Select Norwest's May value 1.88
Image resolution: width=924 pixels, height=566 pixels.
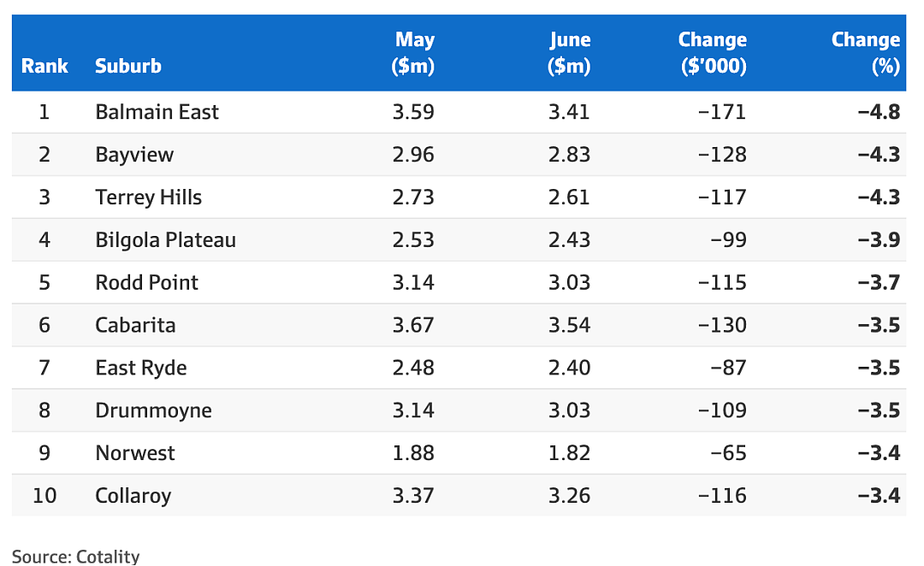point(413,453)
